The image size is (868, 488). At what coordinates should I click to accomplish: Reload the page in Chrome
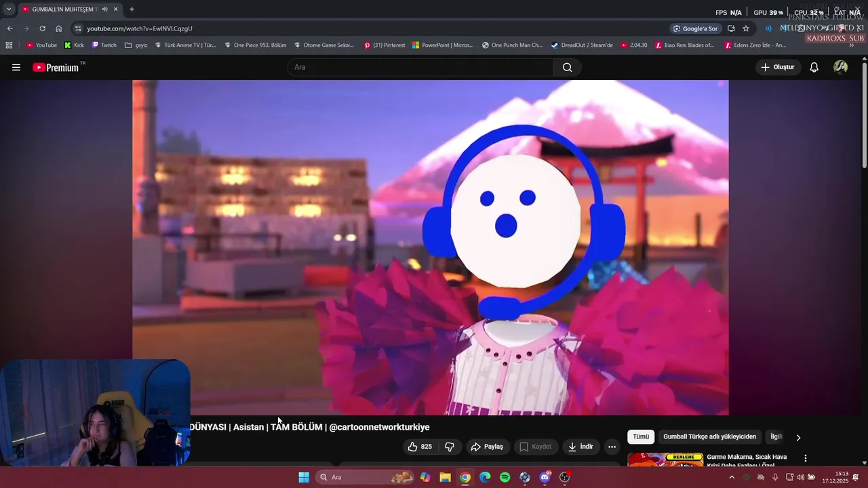coord(42,28)
